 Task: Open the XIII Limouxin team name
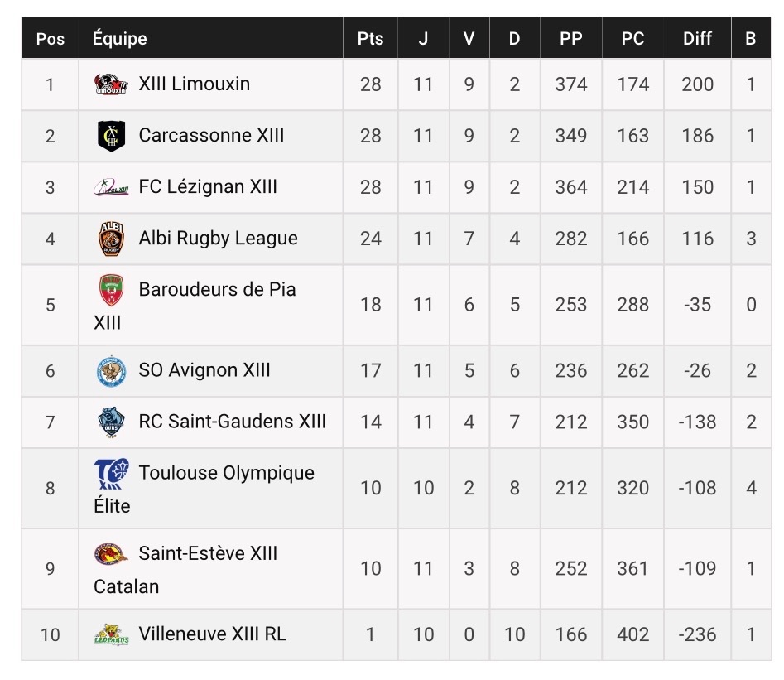click(194, 84)
